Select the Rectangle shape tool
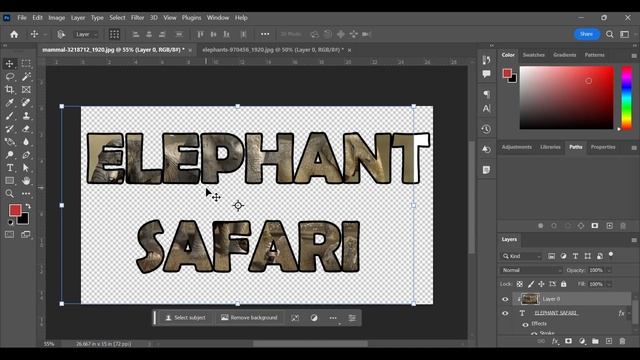Viewport: 640px width, 360px height. (x=9, y=180)
